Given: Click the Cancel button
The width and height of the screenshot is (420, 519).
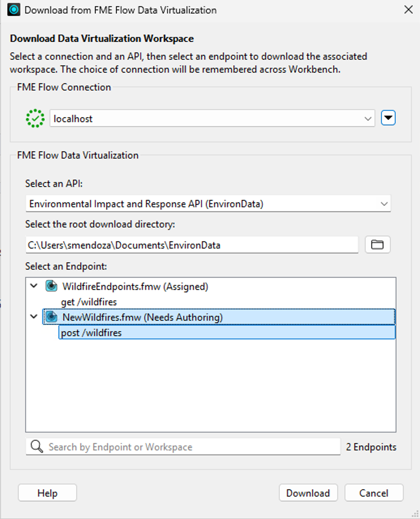Looking at the screenshot, I should pos(374,493).
